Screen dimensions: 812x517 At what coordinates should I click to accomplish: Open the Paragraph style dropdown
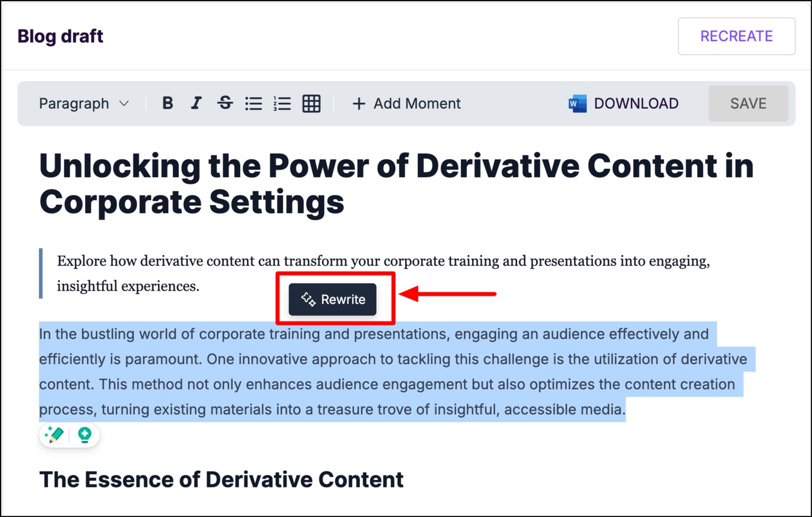(x=84, y=103)
